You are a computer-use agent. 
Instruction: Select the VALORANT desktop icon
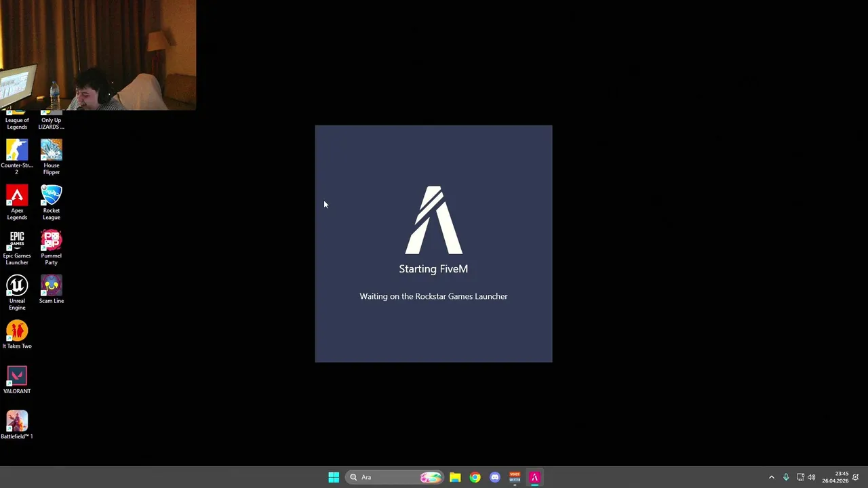(x=17, y=380)
